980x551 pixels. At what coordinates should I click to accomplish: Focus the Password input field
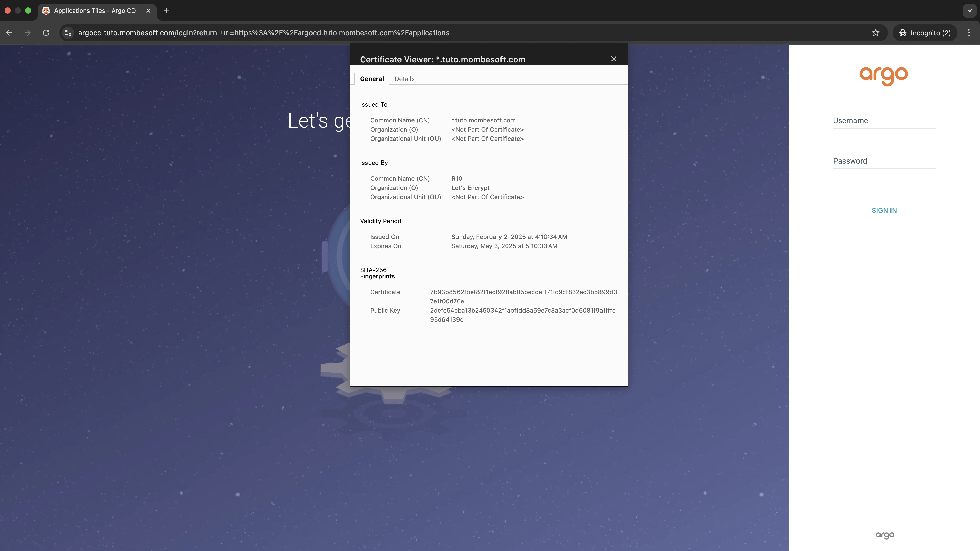[884, 161]
